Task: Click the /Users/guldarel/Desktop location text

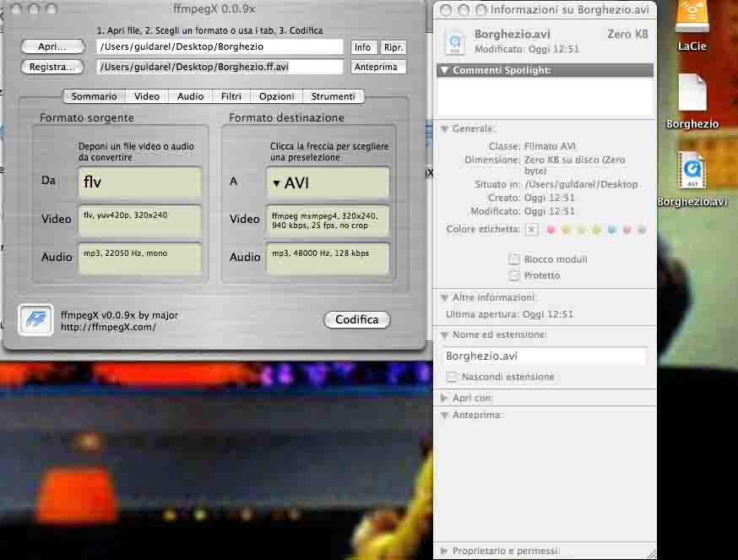Action: 581,184
